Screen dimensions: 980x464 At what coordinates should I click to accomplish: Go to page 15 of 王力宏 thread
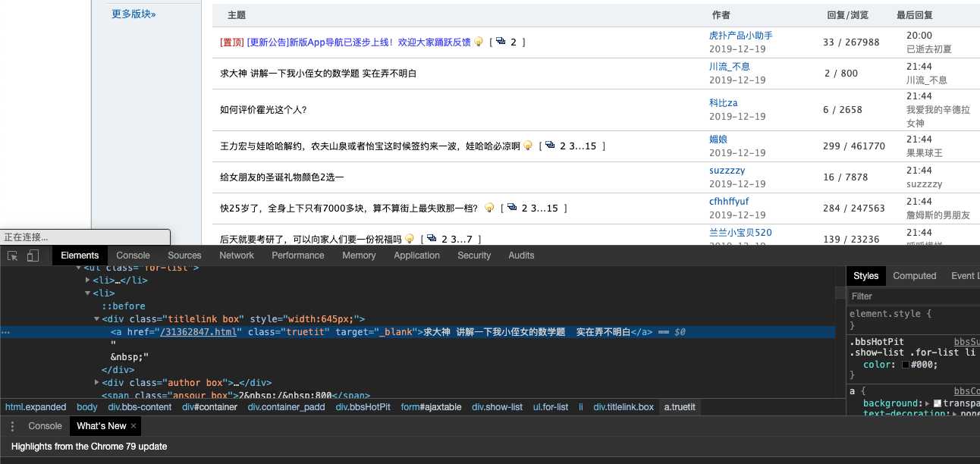(x=591, y=146)
